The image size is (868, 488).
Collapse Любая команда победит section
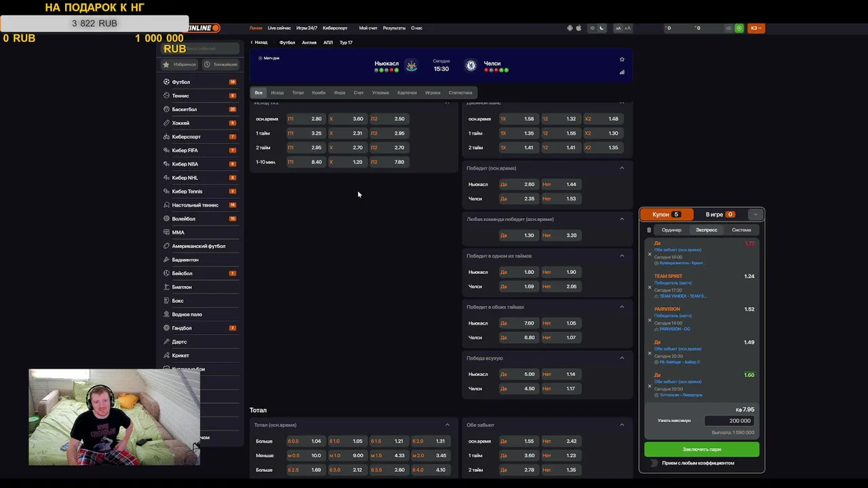coord(622,219)
